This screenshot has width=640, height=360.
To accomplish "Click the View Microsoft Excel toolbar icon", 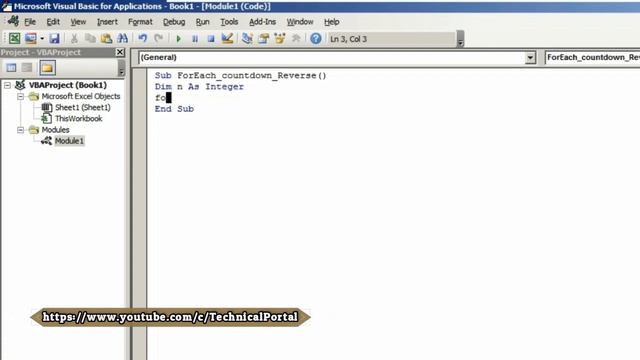I will tap(14, 39).
